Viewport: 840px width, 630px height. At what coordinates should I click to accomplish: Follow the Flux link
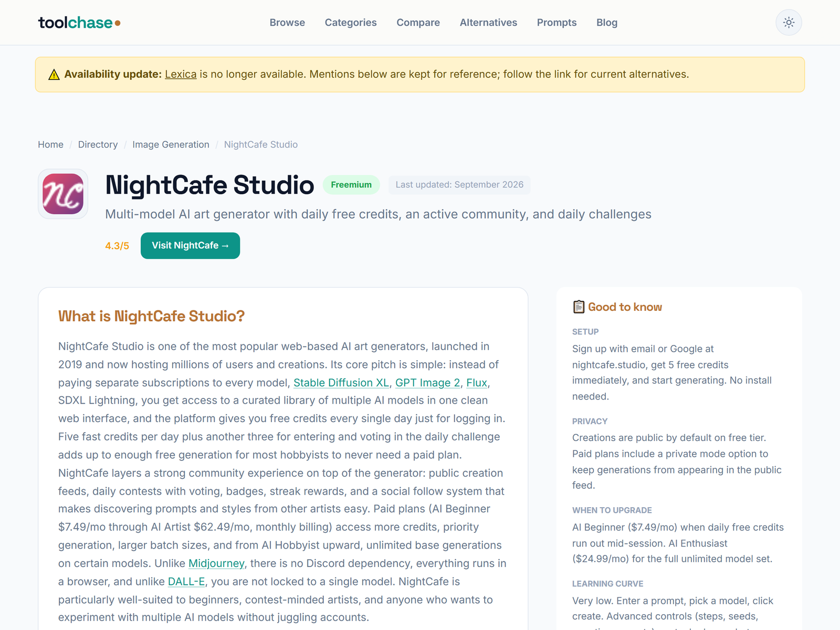(x=477, y=383)
